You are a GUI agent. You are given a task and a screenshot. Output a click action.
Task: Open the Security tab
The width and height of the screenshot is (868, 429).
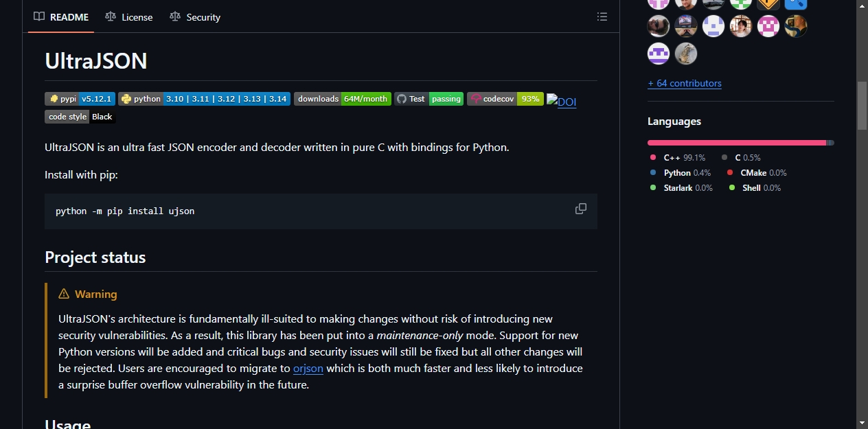(195, 16)
